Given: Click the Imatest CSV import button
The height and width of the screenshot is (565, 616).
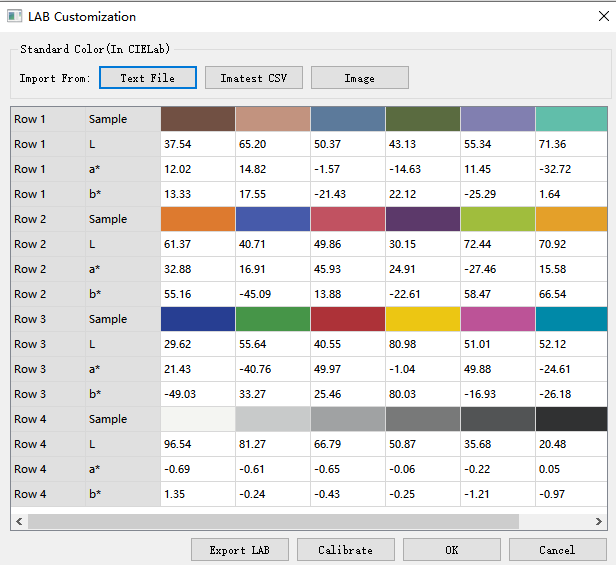Looking at the screenshot, I should tap(254, 78).
